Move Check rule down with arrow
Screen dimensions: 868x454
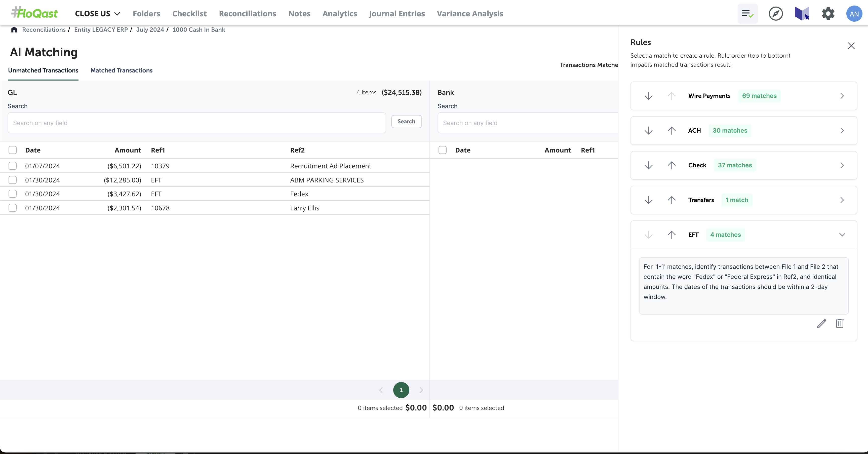click(x=648, y=166)
